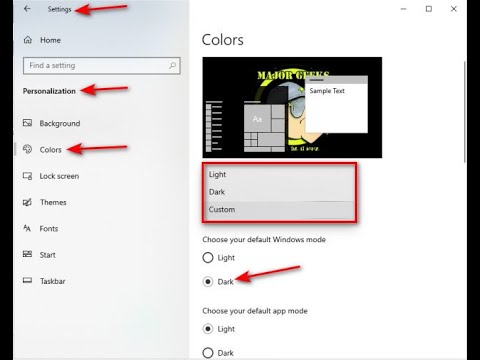Pick Light from the color dropdown list

[x=279, y=174]
